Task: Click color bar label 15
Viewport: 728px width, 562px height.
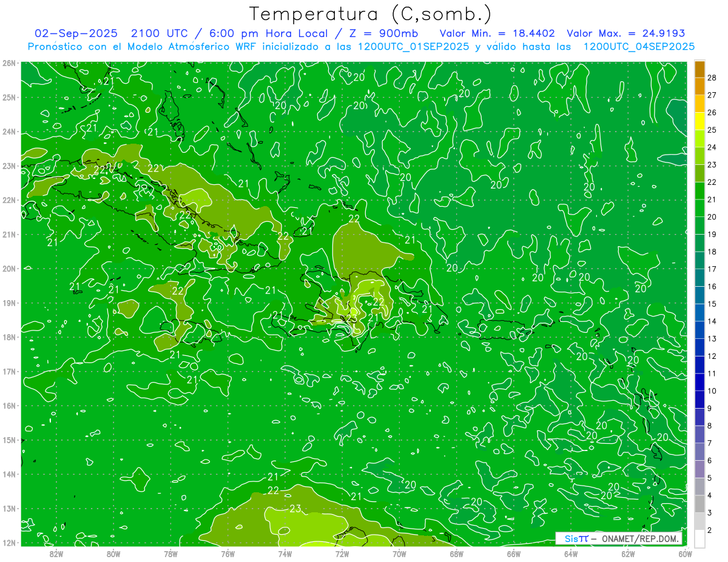Action: click(712, 304)
